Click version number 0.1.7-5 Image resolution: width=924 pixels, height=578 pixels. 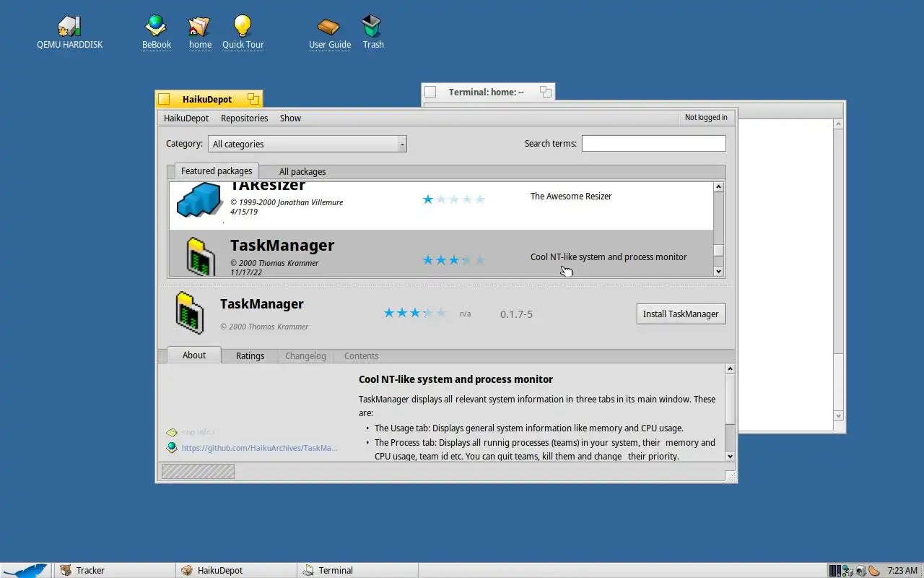tap(516, 314)
